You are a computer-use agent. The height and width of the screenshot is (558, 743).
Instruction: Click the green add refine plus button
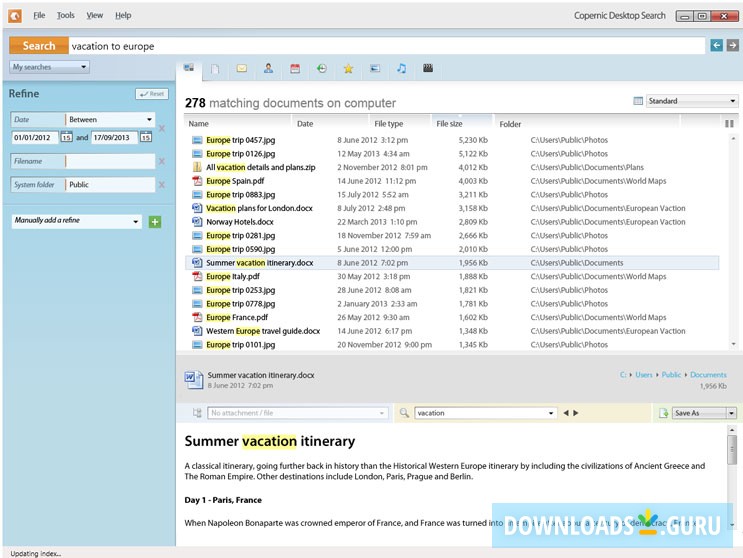(x=155, y=221)
